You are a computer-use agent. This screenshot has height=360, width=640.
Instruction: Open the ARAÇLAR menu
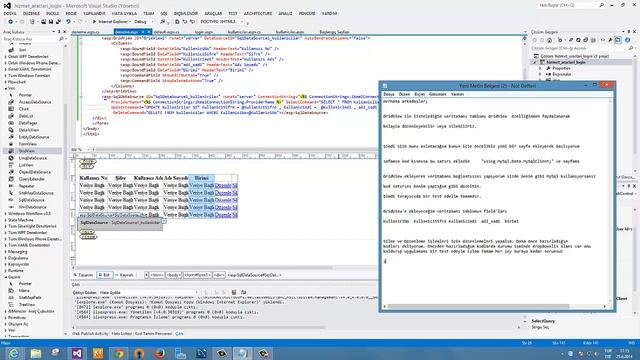(x=213, y=13)
